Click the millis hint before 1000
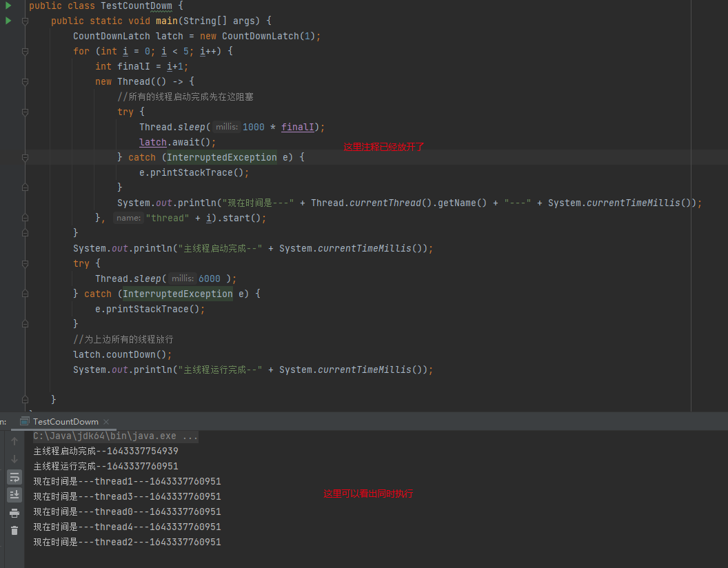 (227, 127)
